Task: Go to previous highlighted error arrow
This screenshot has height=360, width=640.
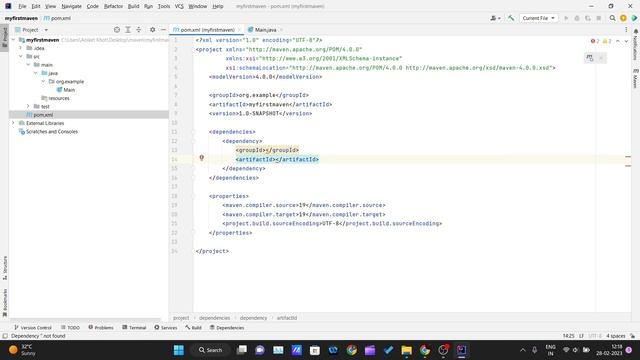Action: point(618,41)
